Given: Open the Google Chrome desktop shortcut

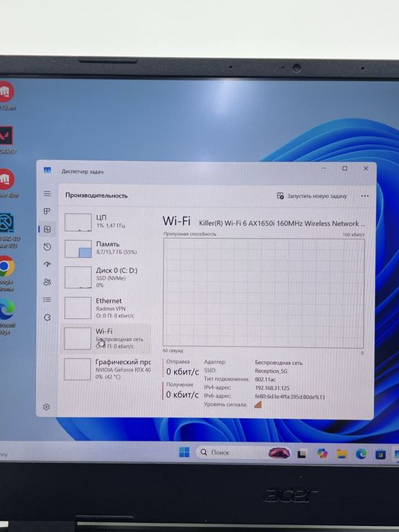Looking at the screenshot, I should pos(7,273).
